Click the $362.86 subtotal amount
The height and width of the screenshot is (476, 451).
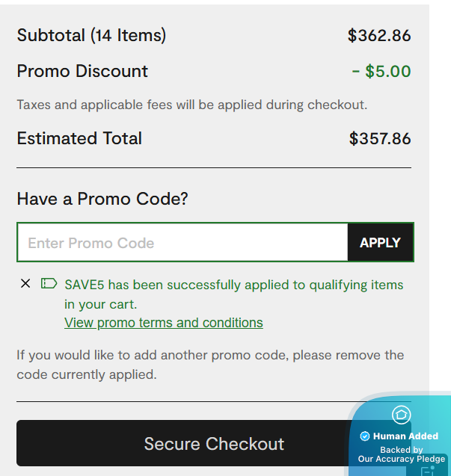click(x=379, y=35)
